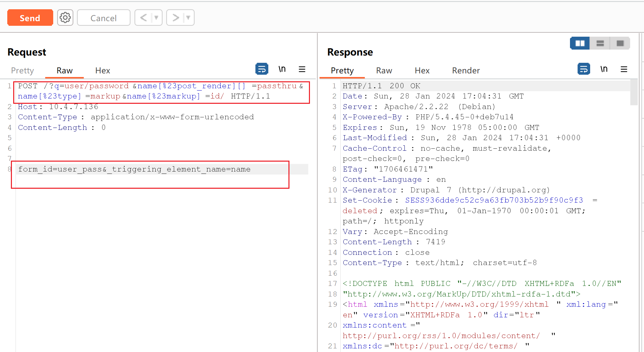This screenshot has width=644, height=352.
Task: Click the ETag header in response
Action: click(x=388, y=169)
